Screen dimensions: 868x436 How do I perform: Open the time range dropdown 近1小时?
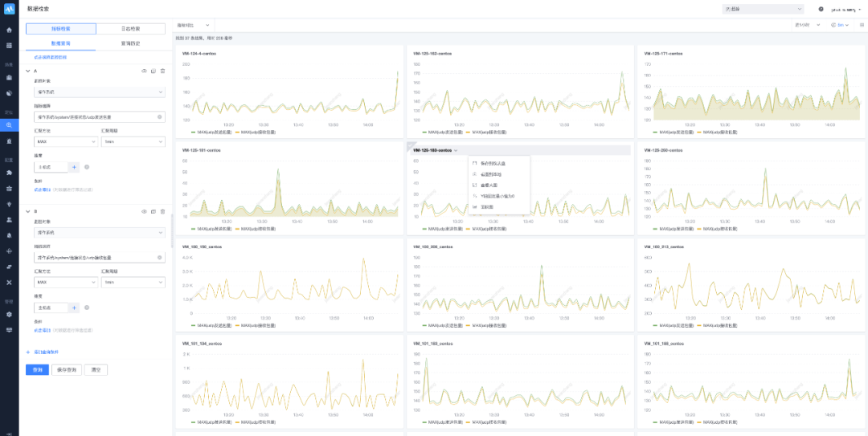tap(807, 25)
